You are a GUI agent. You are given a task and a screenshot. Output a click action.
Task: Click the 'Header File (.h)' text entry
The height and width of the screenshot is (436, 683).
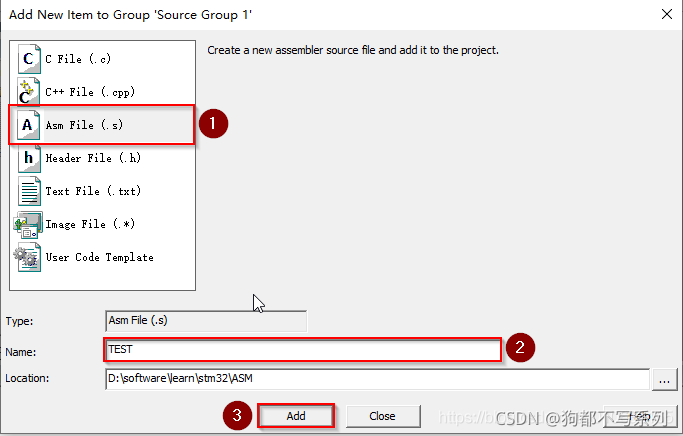pos(93,158)
